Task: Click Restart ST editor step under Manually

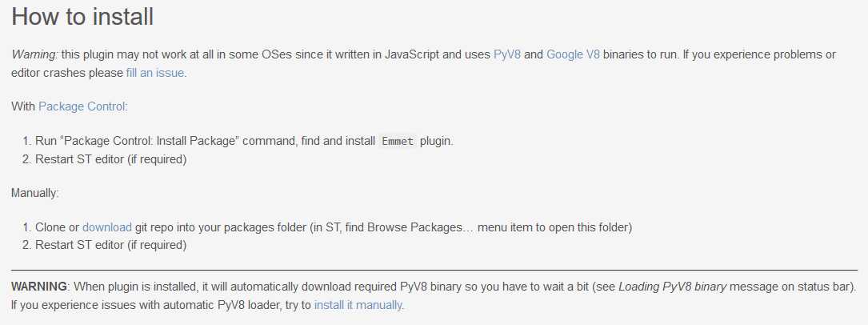Action: pyautogui.click(x=110, y=245)
